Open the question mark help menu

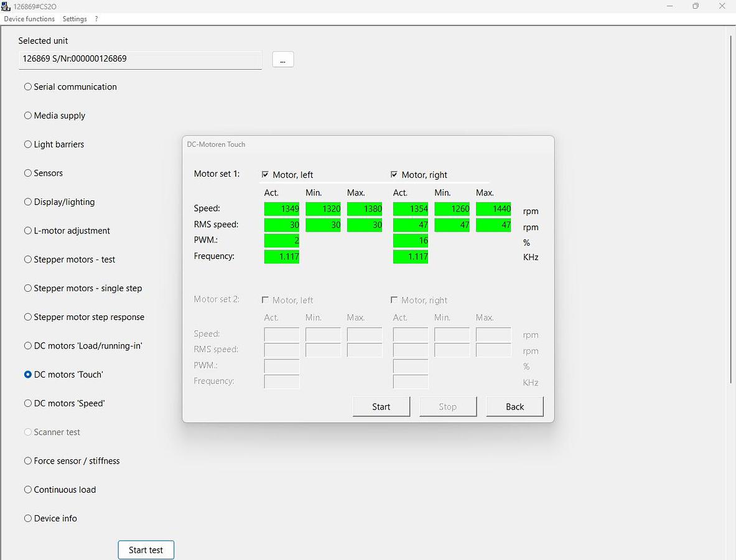click(x=96, y=19)
